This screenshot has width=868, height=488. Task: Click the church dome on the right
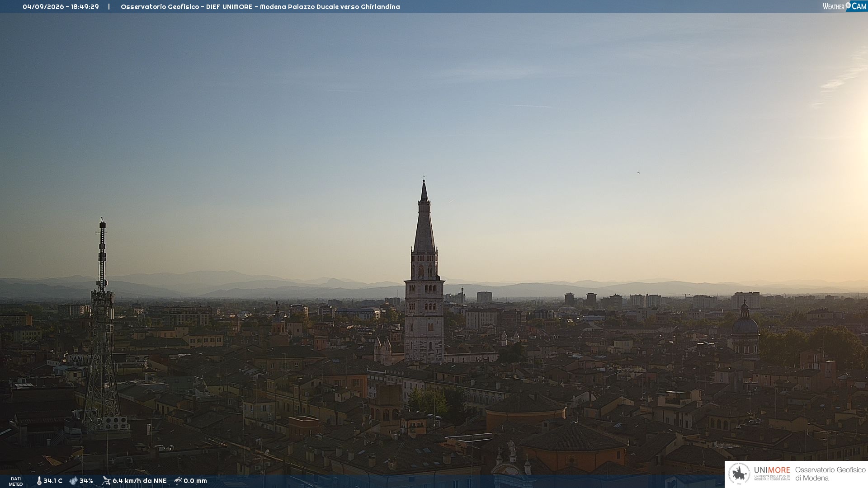[x=745, y=326]
